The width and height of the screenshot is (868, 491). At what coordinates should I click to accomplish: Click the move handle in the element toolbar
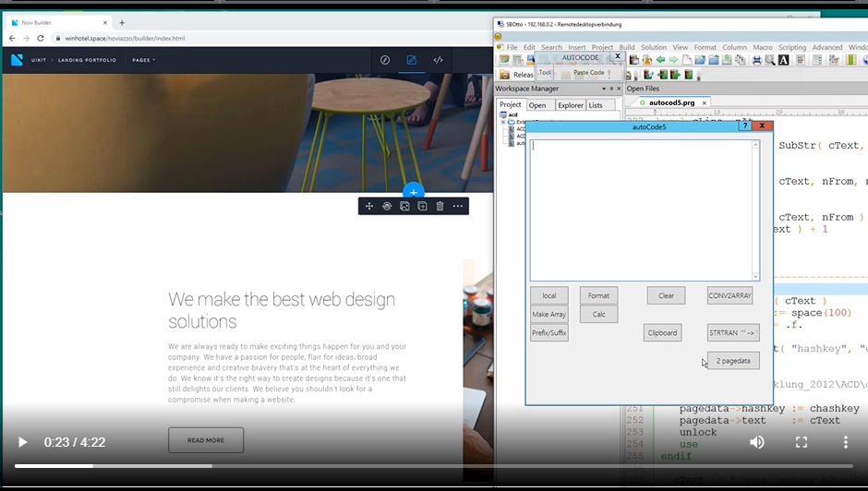369,207
